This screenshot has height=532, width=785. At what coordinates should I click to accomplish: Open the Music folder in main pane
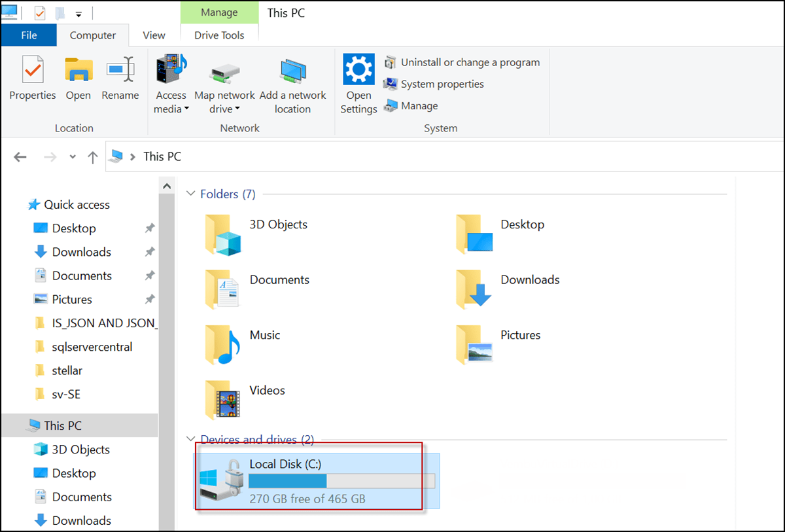(223, 344)
